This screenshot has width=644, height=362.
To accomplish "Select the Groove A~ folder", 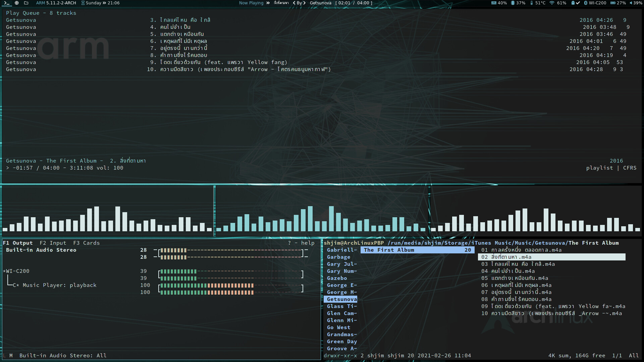I will 342,349.
